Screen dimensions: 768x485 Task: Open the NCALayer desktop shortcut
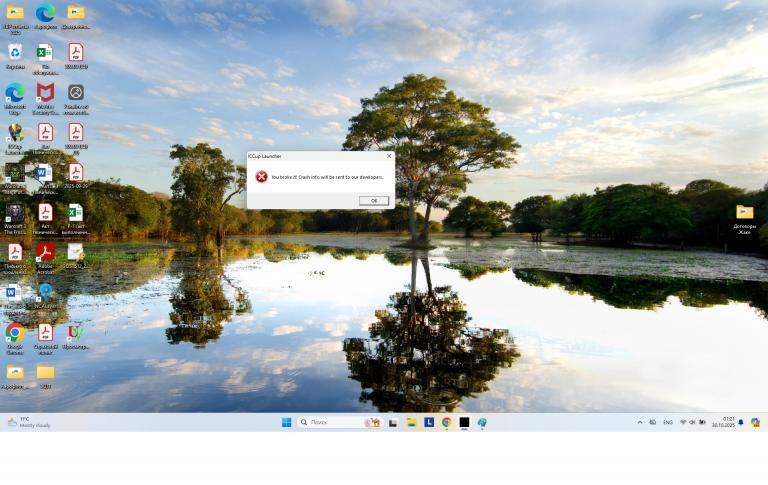click(x=46, y=295)
